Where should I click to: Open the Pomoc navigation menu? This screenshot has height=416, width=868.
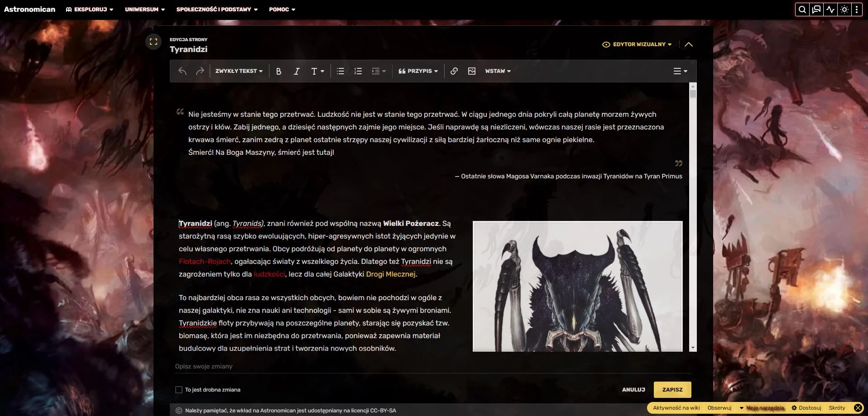[282, 10]
